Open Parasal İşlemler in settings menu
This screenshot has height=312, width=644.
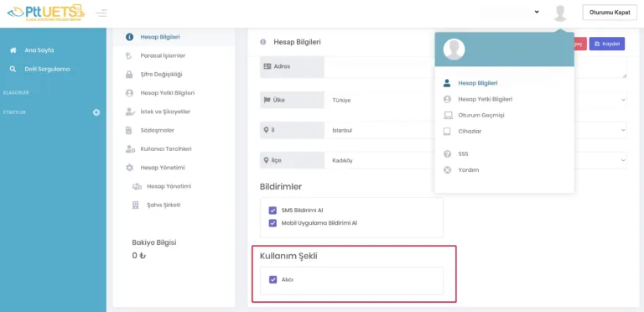[163, 55]
